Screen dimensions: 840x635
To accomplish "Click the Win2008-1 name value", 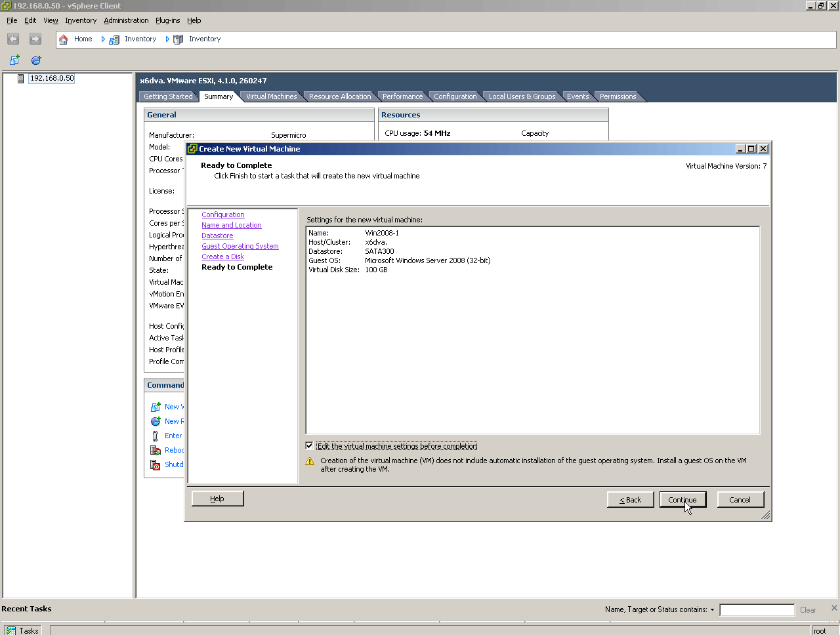I will (382, 233).
